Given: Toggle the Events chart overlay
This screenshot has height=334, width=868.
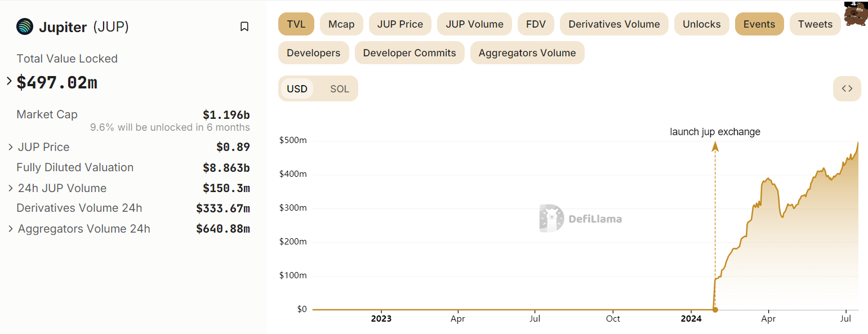Looking at the screenshot, I should [759, 24].
